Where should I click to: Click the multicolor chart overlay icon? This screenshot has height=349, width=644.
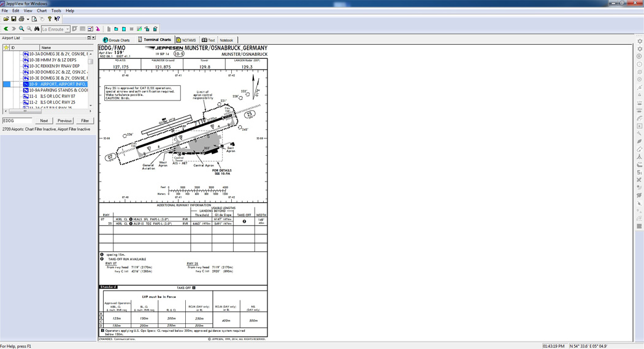point(139,29)
